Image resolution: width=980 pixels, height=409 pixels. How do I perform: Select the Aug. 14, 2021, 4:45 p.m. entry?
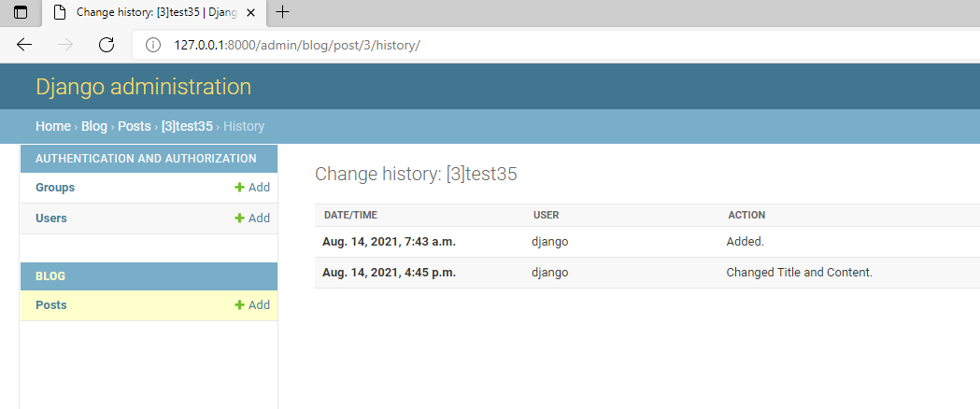coord(389,273)
